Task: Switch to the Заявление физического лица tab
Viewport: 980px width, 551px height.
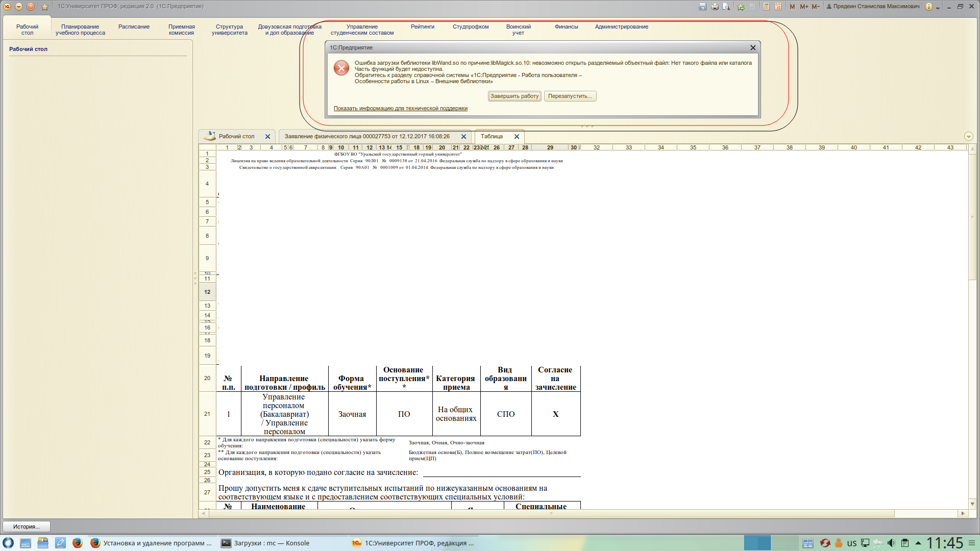Action: click(x=367, y=137)
